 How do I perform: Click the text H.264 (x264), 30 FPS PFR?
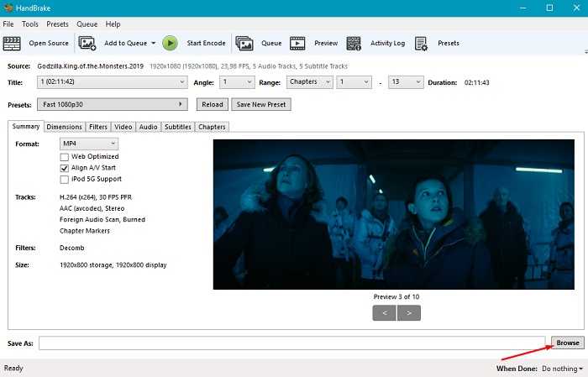pos(96,197)
